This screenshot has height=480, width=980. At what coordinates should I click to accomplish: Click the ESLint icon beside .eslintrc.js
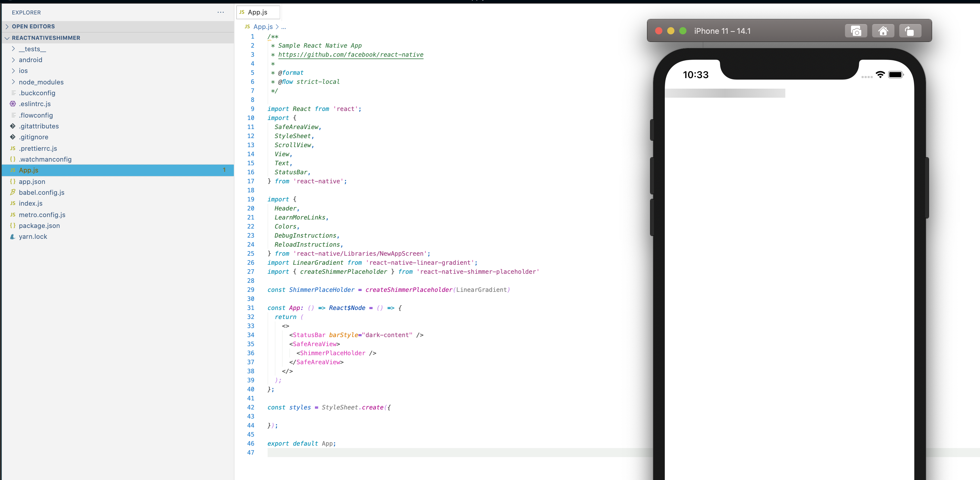tap(13, 104)
